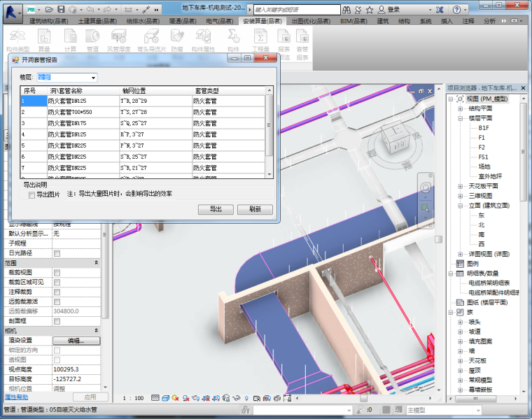Toggle the 日光路径 checkbox

point(57,253)
